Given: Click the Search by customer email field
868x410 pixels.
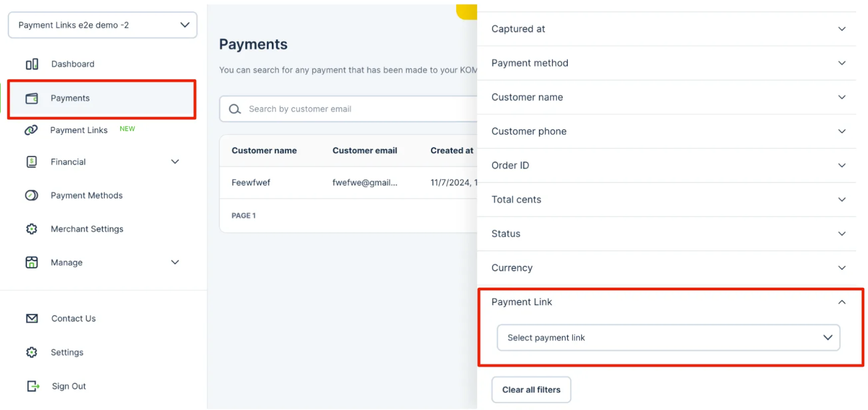Looking at the screenshot, I should tap(348, 109).
